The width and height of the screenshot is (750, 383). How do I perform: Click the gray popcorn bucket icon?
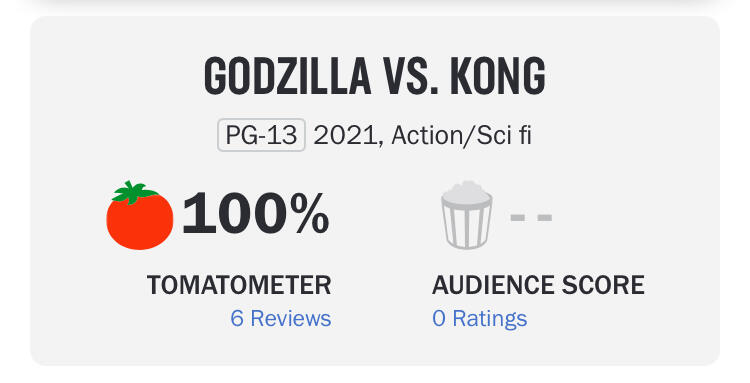point(466,215)
